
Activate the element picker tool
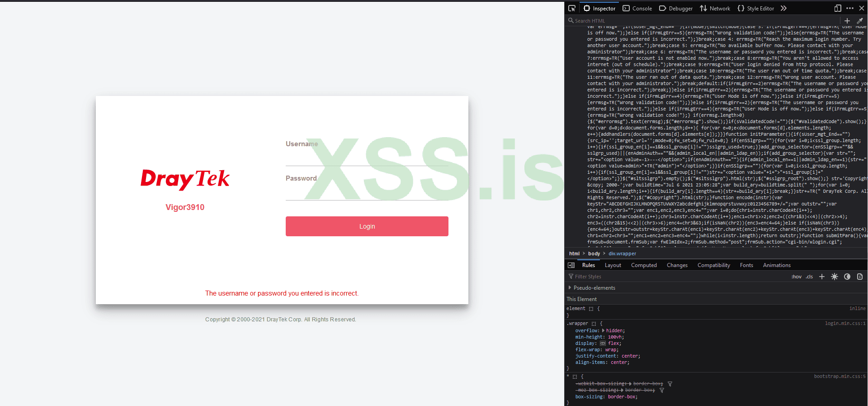(x=572, y=8)
